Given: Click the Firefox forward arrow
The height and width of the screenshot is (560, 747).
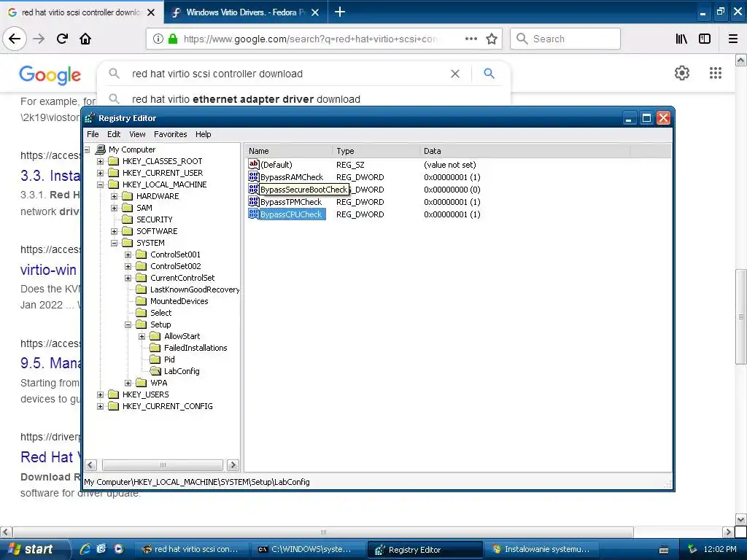Looking at the screenshot, I should (x=39, y=39).
